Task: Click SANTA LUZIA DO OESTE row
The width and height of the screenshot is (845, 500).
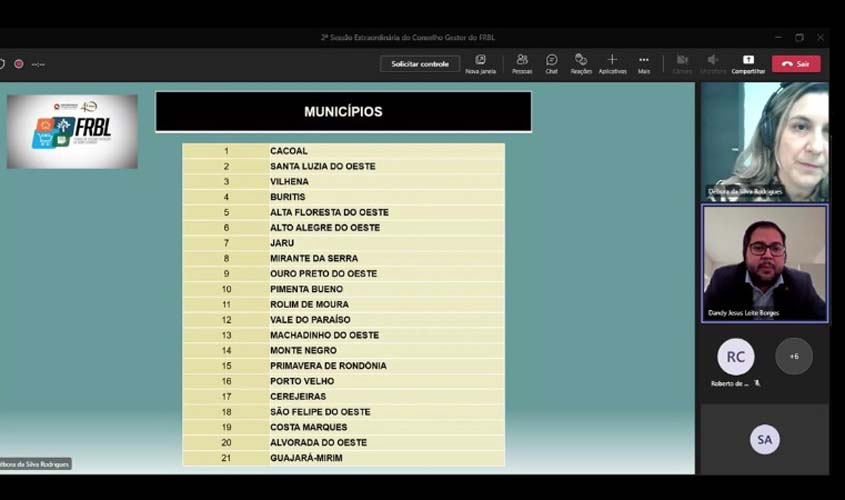Action: click(343, 166)
